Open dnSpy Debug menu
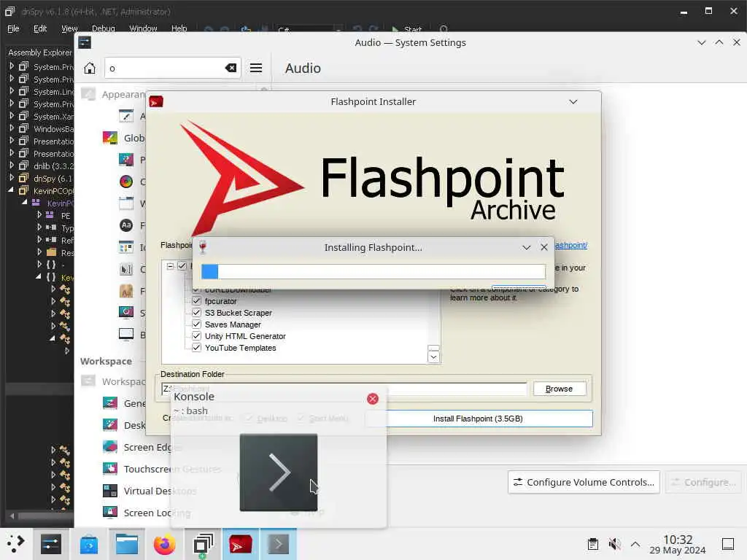 pyautogui.click(x=104, y=28)
